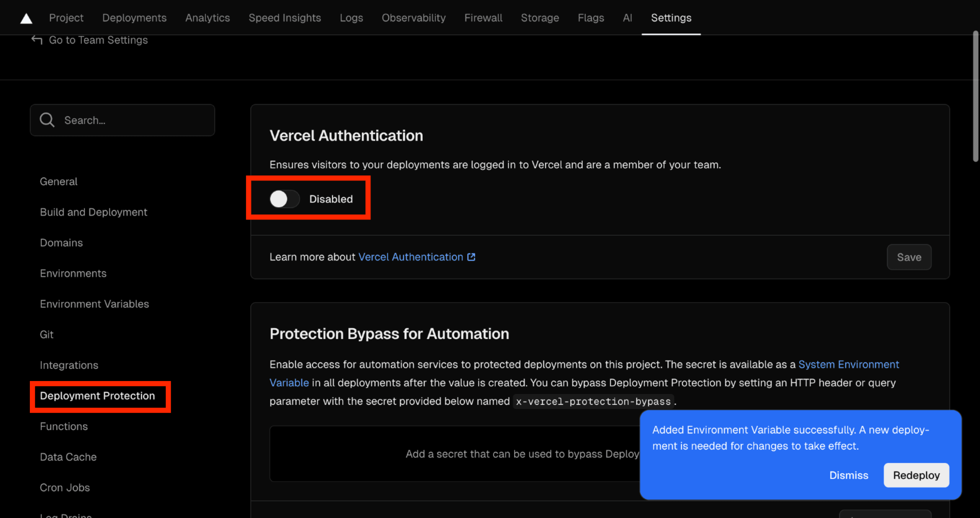This screenshot has width=980, height=518.
Task: Go to the Logs tab
Action: pyautogui.click(x=351, y=18)
